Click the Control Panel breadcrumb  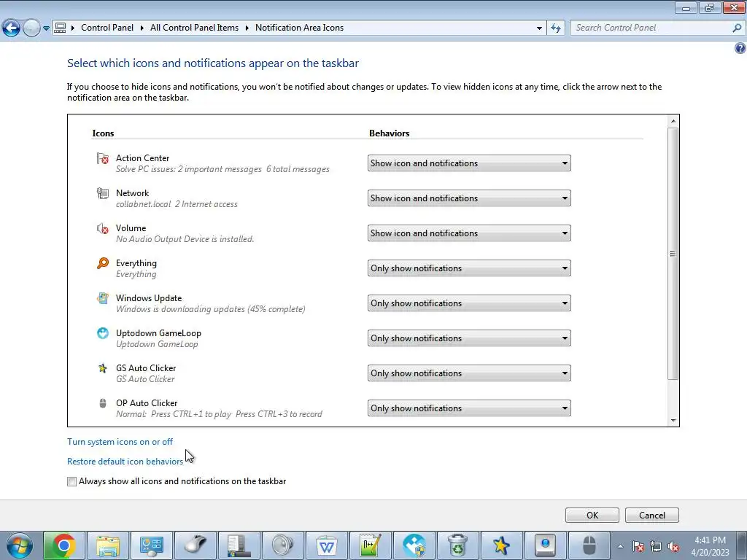tap(107, 28)
